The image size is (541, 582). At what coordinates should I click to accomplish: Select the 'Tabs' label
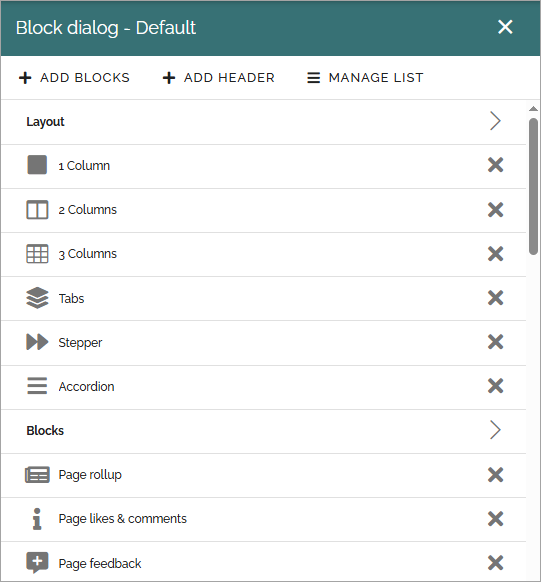(71, 298)
